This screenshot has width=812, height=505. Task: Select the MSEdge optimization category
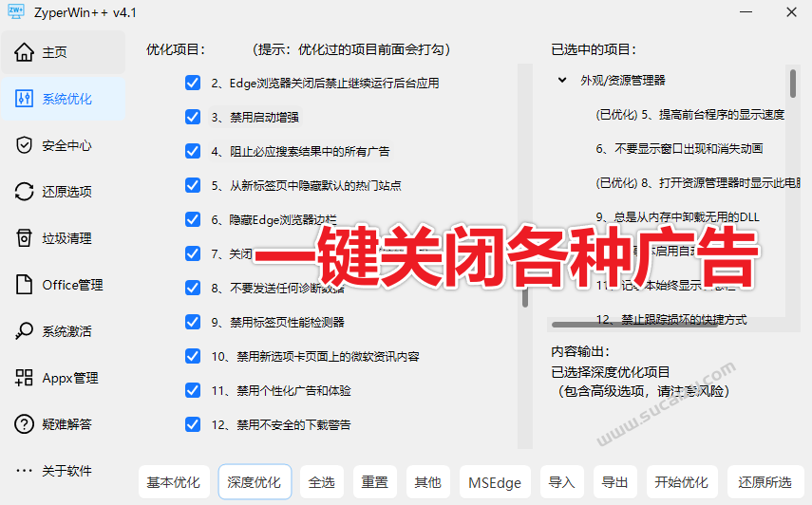tap(495, 482)
